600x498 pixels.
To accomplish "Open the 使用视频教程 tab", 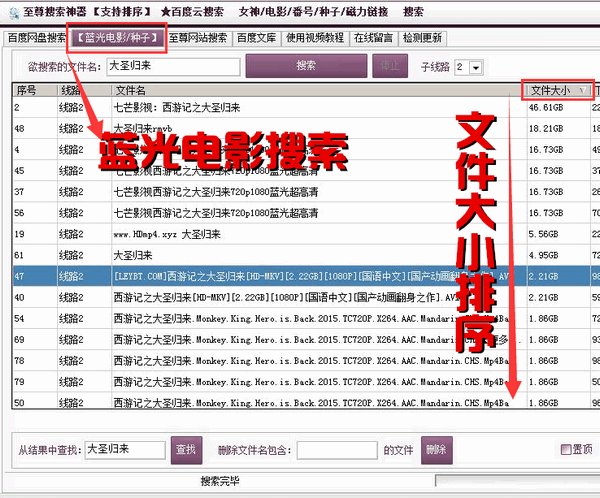I will (315, 38).
